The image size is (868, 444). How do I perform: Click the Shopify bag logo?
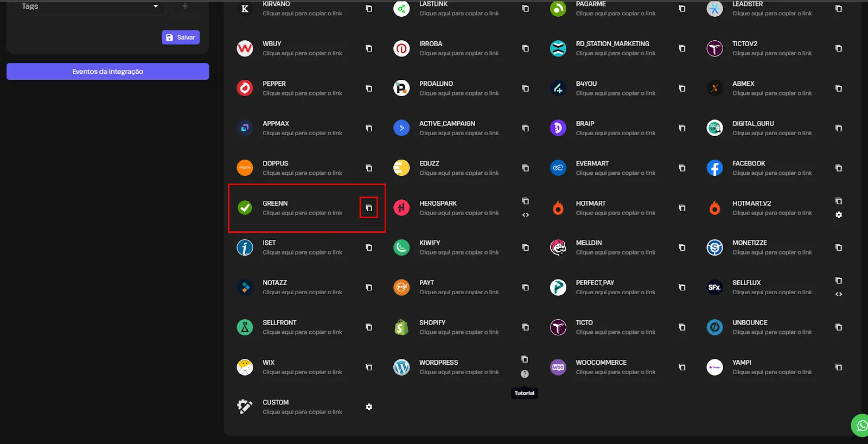(401, 327)
